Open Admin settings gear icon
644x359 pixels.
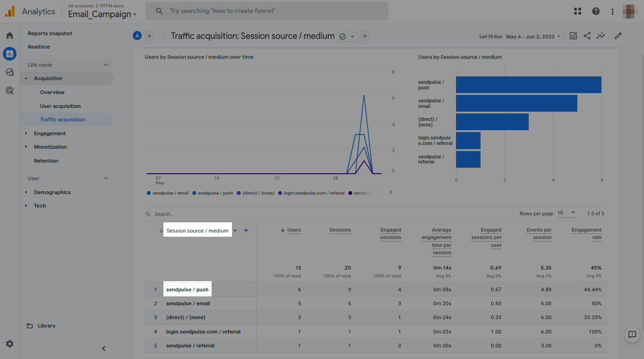click(10, 344)
